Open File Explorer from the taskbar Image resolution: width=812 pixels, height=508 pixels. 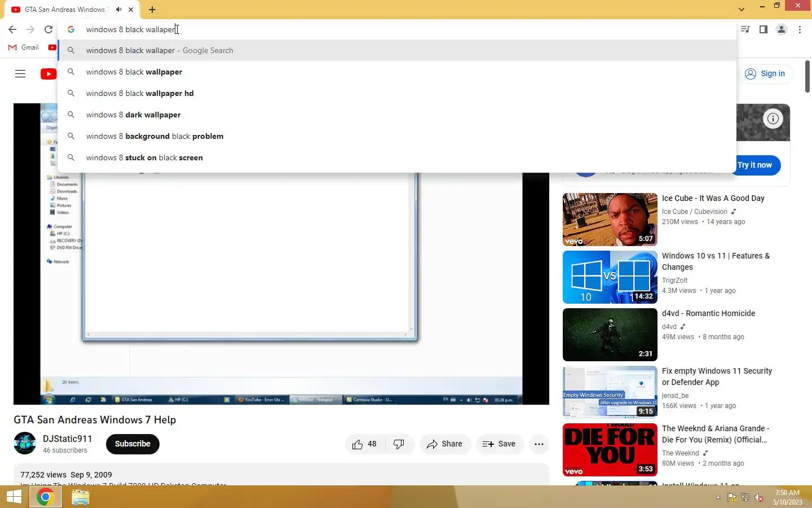point(81,497)
